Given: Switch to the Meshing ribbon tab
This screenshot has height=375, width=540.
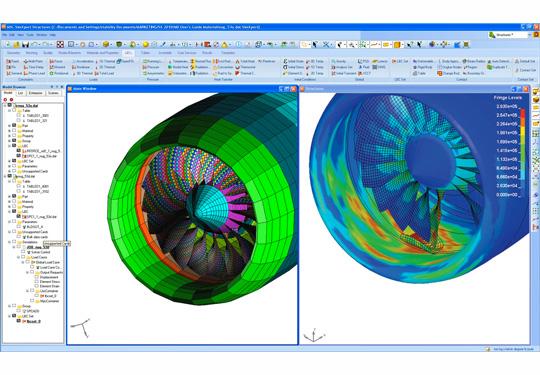Looking at the screenshot, I should (32, 53).
